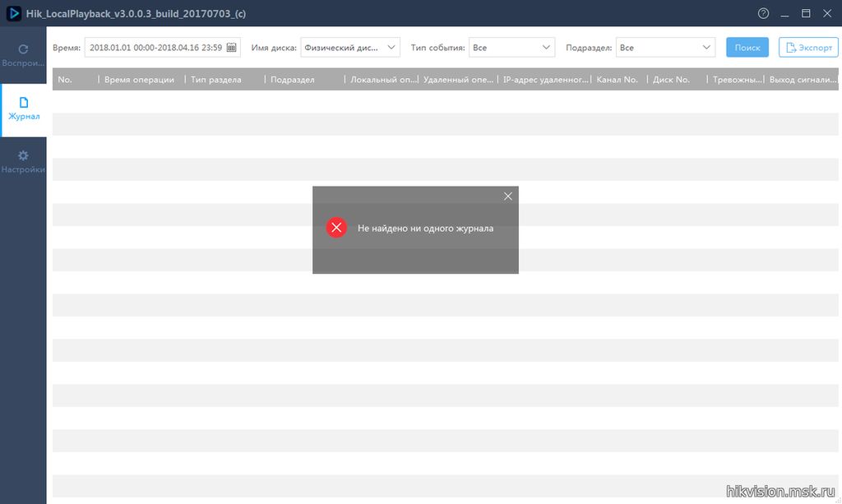Click the Локальный оп... column header

[382, 80]
